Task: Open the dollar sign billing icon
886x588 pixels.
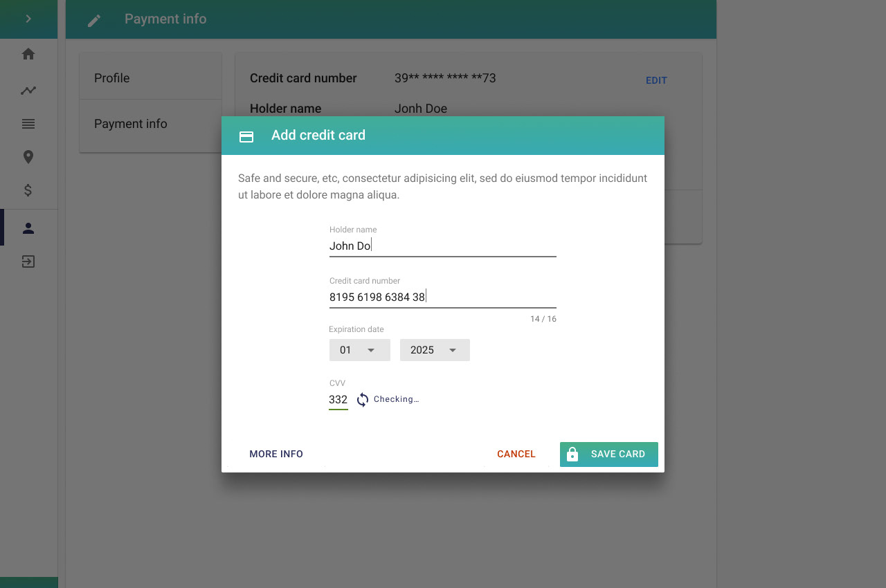Action: tap(28, 190)
